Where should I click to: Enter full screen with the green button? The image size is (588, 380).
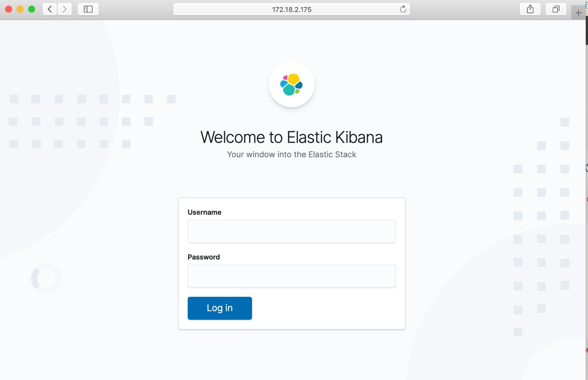click(32, 9)
